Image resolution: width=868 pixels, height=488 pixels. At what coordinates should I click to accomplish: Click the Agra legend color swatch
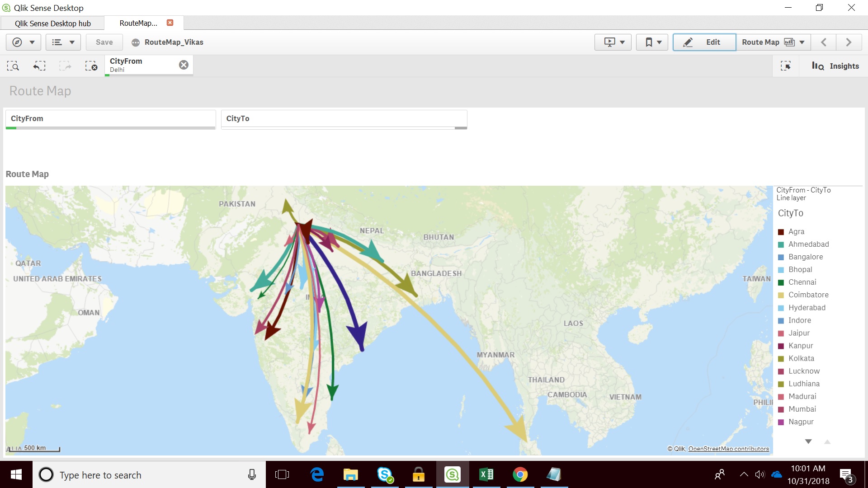click(781, 232)
